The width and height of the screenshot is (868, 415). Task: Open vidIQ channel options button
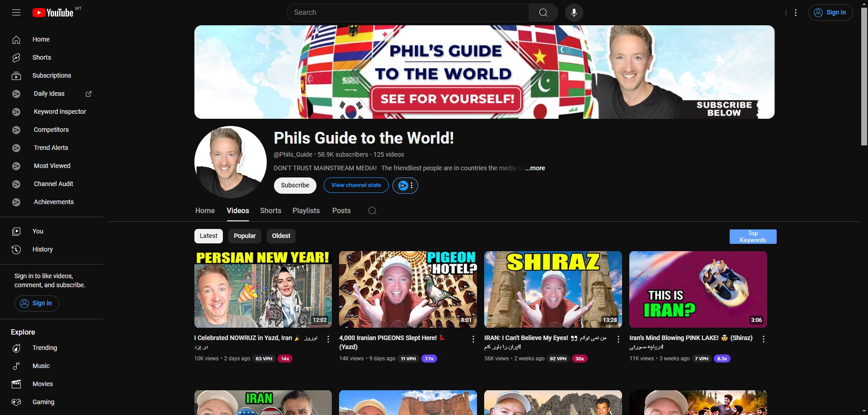click(405, 185)
